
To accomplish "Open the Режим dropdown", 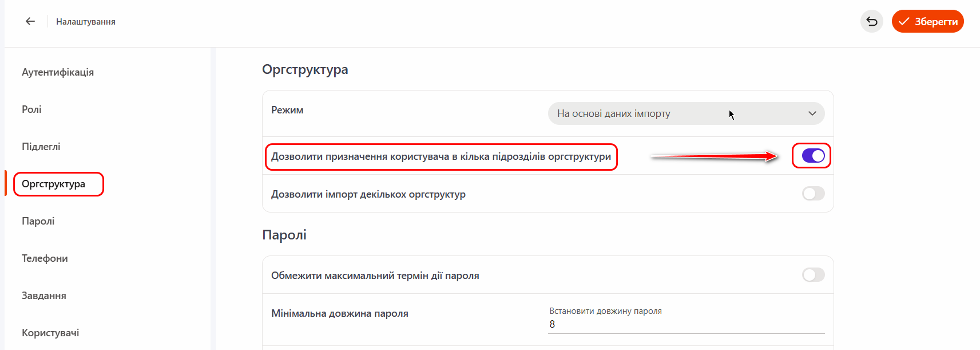I will (685, 113).
